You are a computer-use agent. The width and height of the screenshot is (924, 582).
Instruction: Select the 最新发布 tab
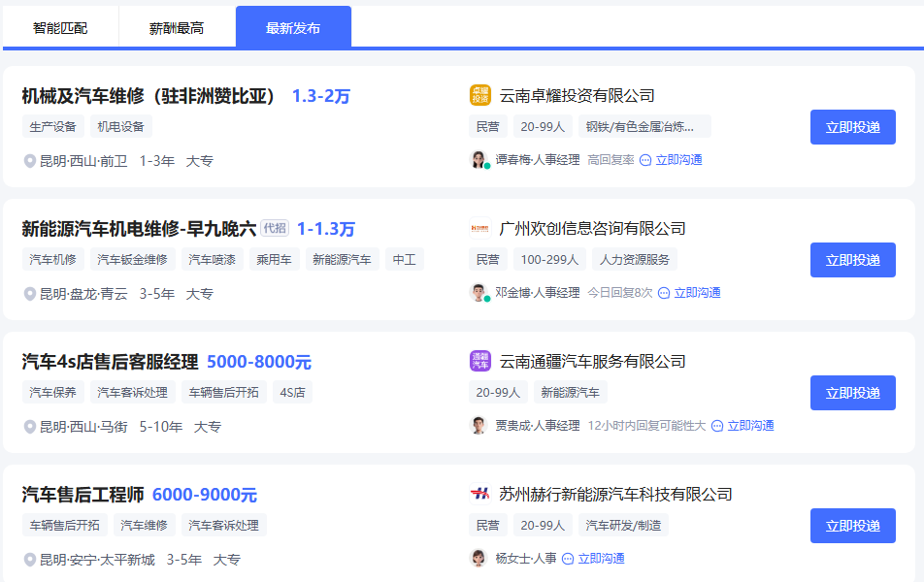pyautogui.click(x=293, y=28)
